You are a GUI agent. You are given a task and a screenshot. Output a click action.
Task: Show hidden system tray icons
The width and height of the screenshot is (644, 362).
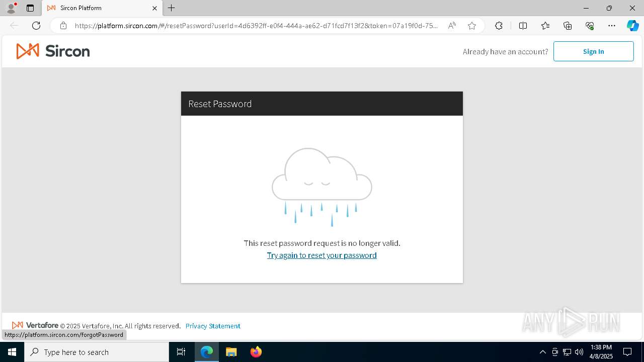[x=542, y=352]
